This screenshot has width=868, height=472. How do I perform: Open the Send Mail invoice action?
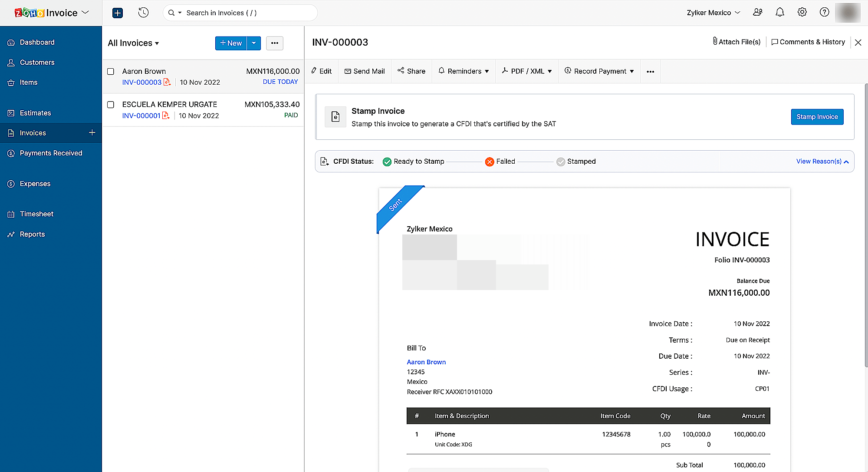point(365,71)
